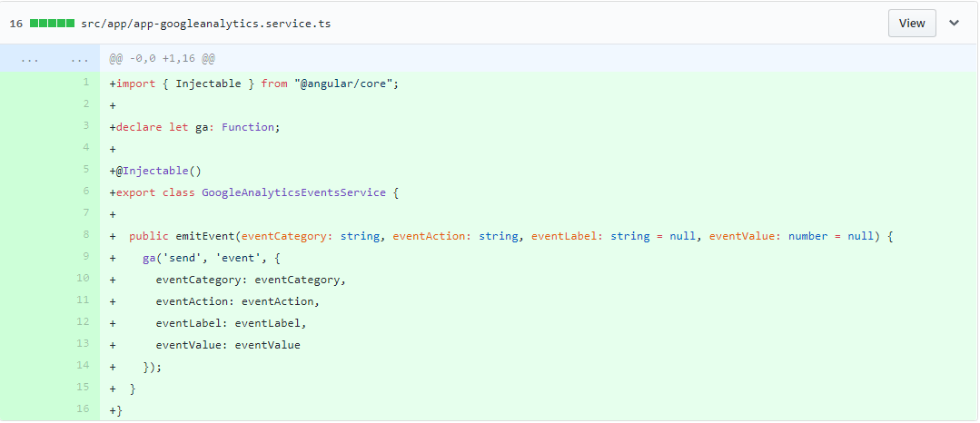980x423 pixels.
Task: Select line number 14
Action: 84,366
